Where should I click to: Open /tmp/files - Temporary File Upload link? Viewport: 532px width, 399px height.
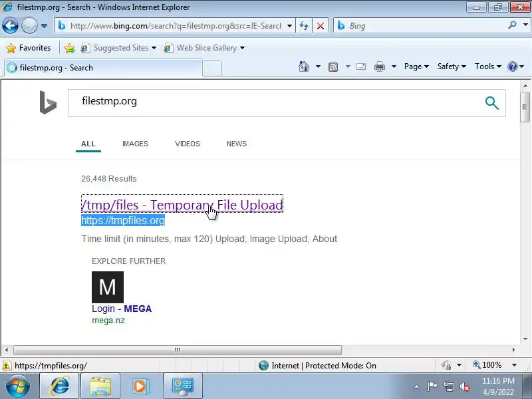tap(182, 205)
